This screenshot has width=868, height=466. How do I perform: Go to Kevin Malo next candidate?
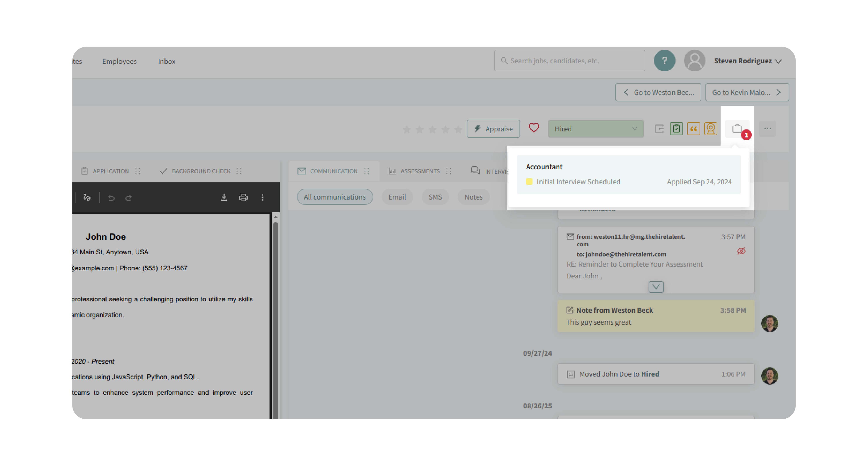click(x=747, y=92)
